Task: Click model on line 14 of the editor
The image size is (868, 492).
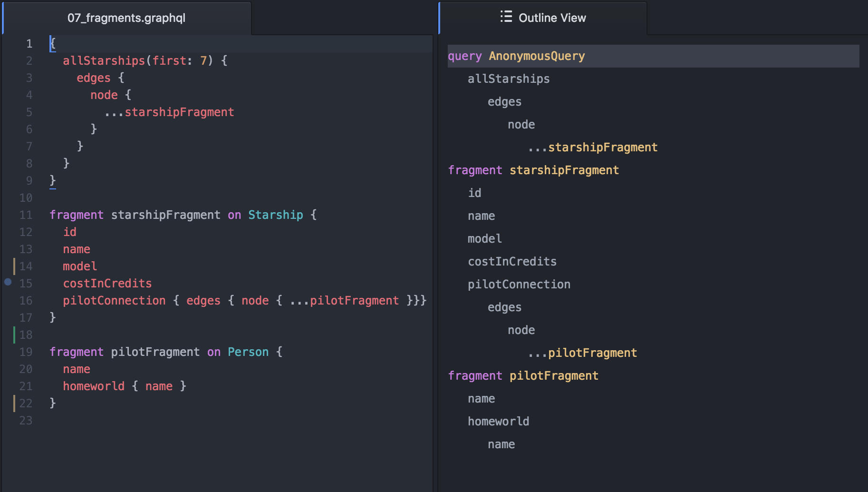Action: [x=80, y=266]
